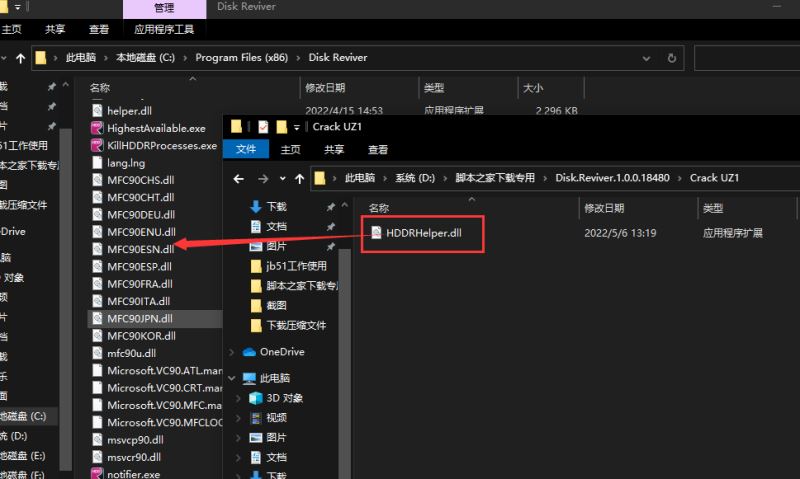Open the 共享 tab in Crack UZ1 window
Screen dimensions: 800x479
click(x=334, y=149)
